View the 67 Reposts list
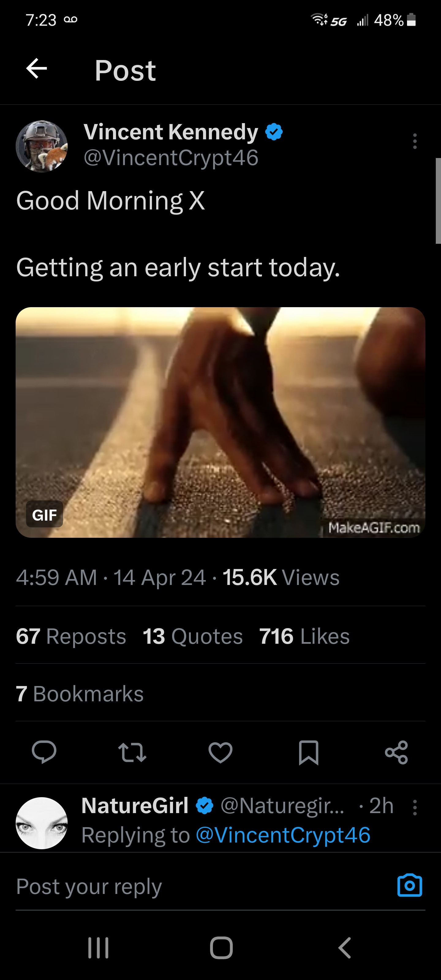The image size is (441, 980). pos(71,636)
